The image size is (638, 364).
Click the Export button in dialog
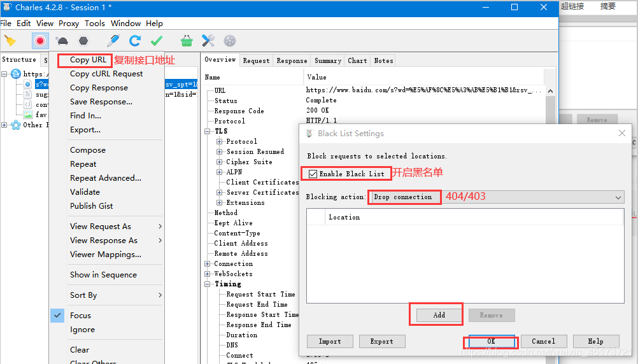click(x=382, y=342)
